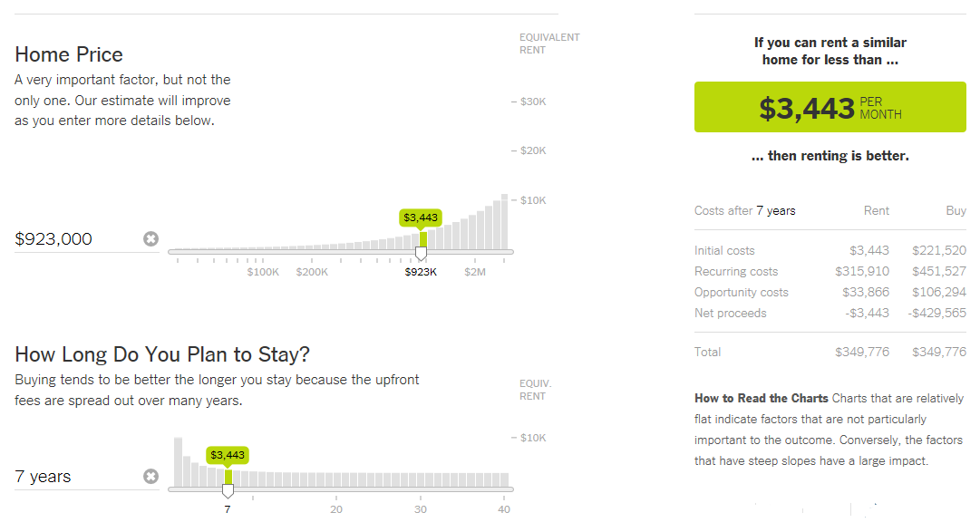Click the home price slider handle

click(422, 253)
